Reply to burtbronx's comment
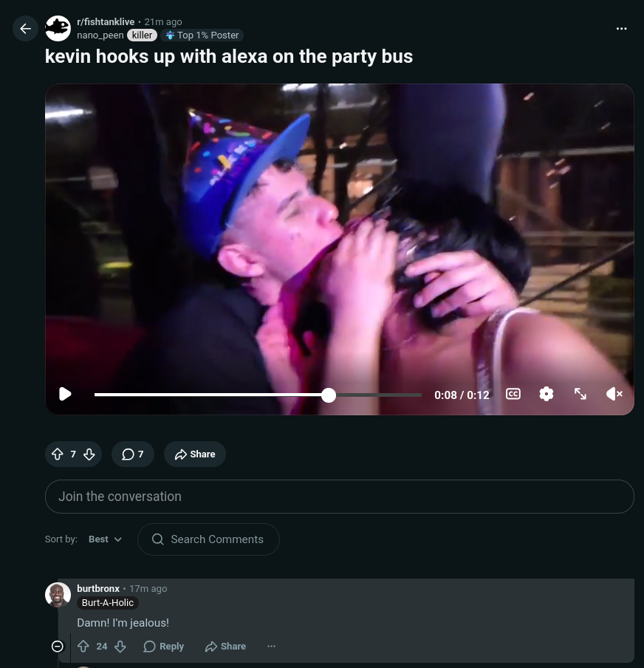This screenshot has width=644, height=668. [163, 647]
